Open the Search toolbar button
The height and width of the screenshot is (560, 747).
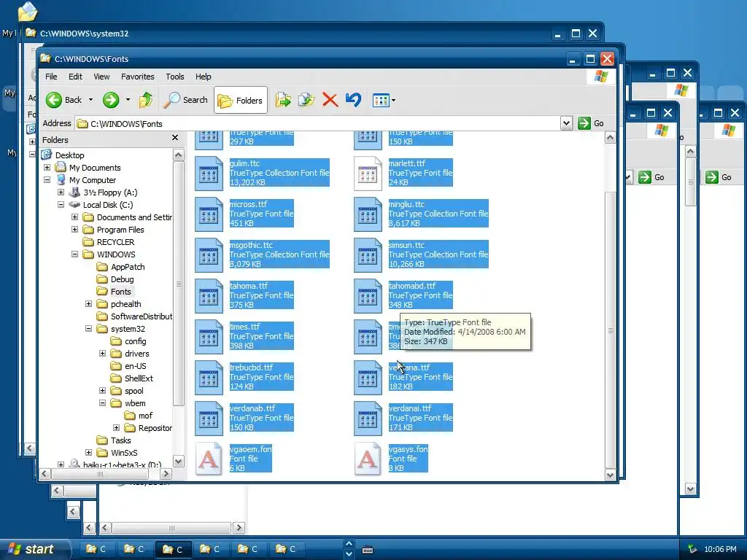point(185,100)
